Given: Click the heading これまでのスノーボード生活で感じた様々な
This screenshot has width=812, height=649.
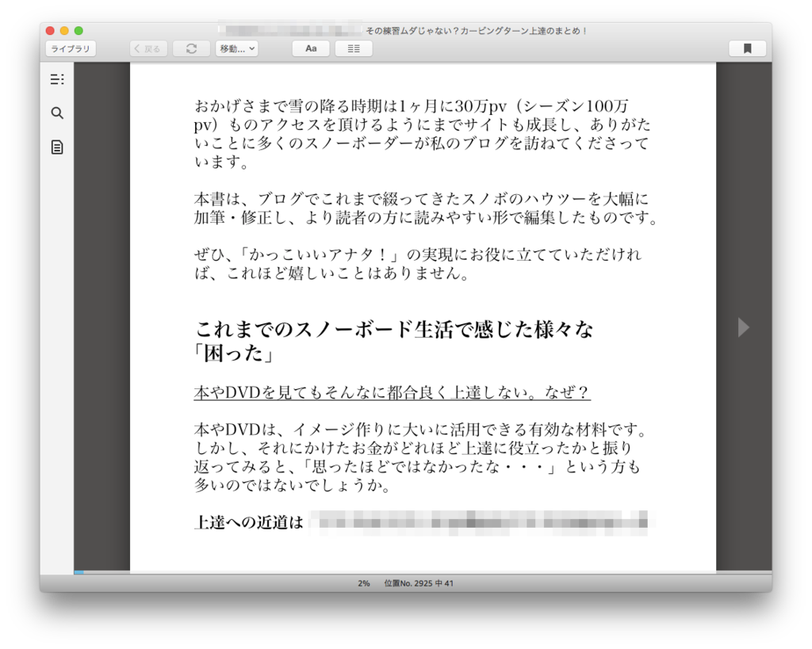Looking at the screenshot, I should pos(394,329).
